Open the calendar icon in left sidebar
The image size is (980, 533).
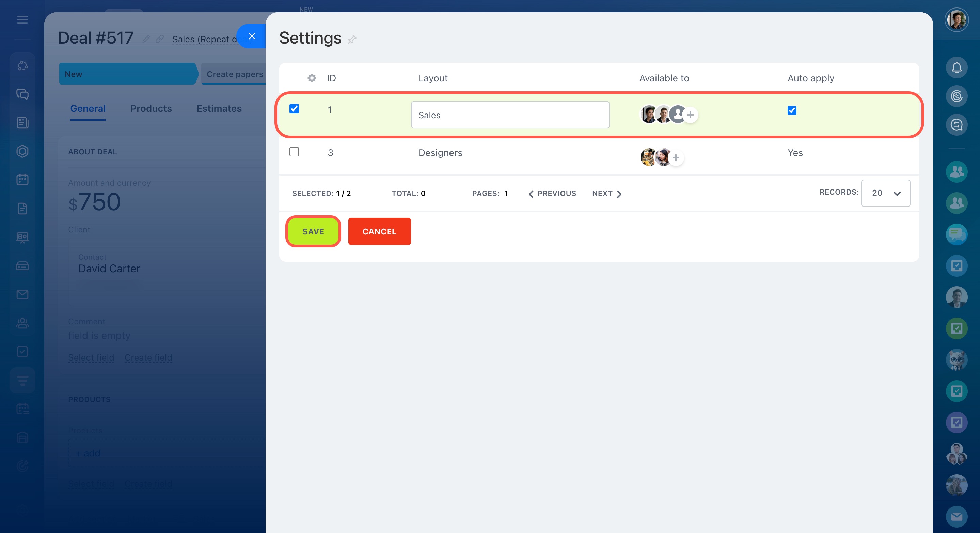(22, 180)
